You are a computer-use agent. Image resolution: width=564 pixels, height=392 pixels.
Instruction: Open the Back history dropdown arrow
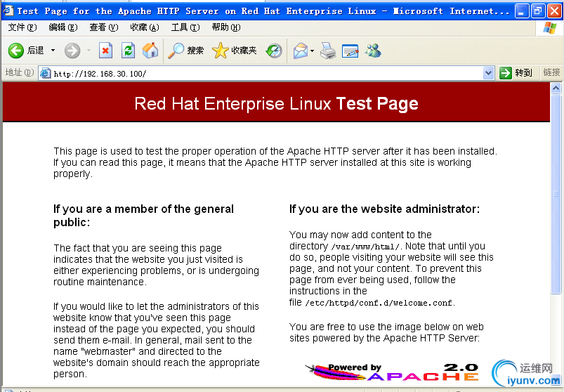coord(53,51)
